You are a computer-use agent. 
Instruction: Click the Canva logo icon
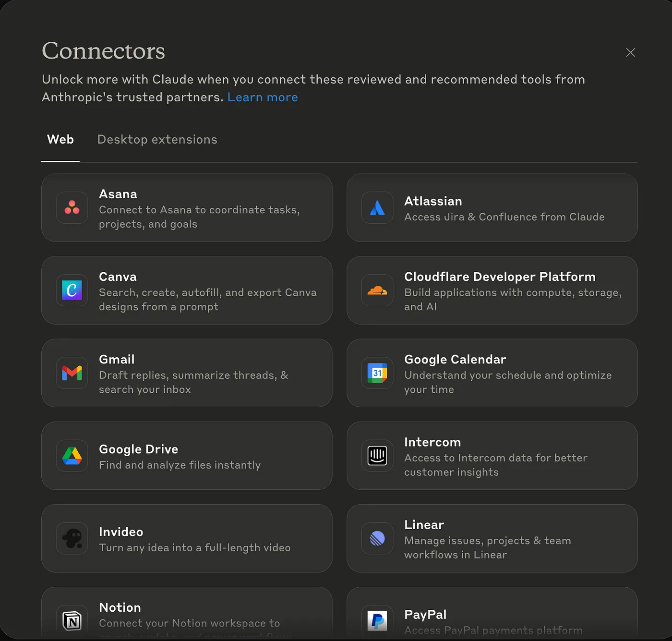72,290
